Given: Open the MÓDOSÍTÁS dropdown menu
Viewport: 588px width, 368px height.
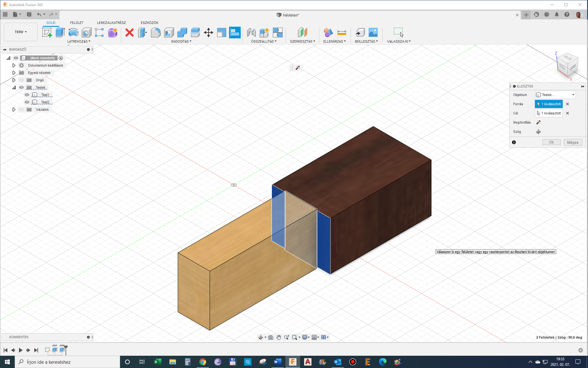Looking at the screenshot, I should click(181, 41).
